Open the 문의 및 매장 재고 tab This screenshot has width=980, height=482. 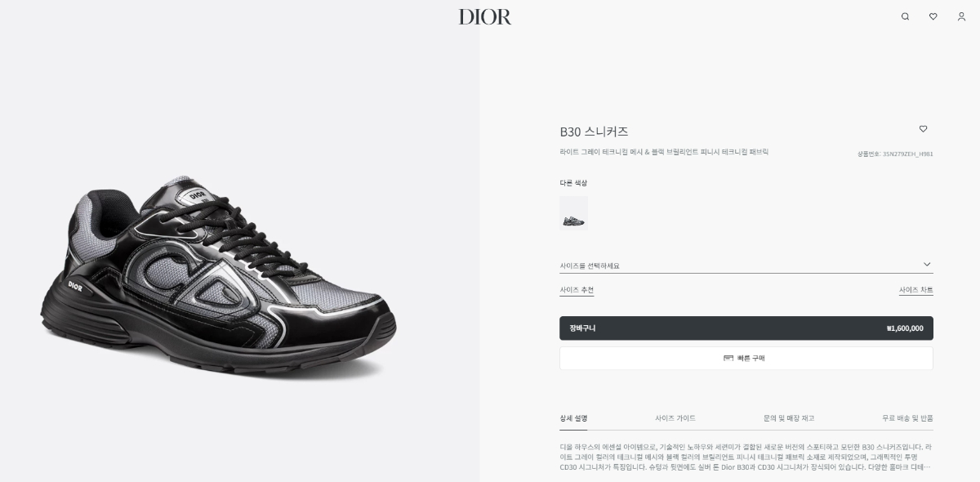pyautogui.click(x=789, y=418)
